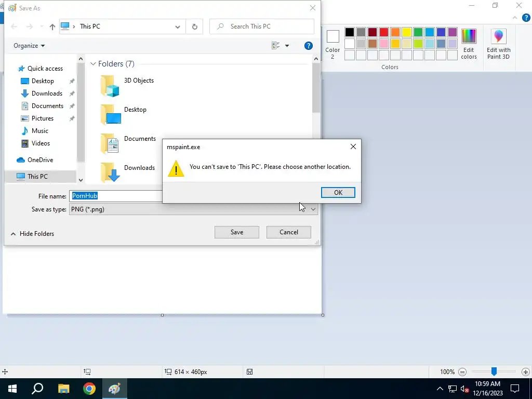The image size is (532, 399).
Task: Select the Downloads folder in file list
Action: (127, 172)
